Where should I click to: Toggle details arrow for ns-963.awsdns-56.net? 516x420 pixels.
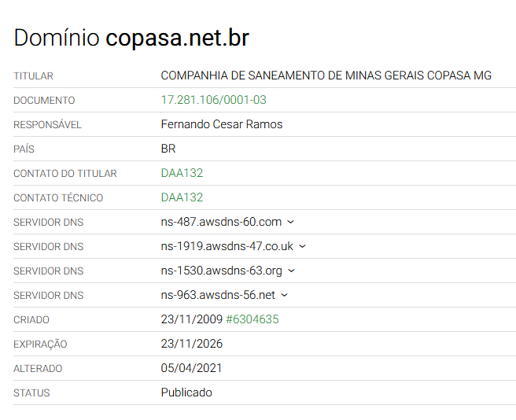coord(284,296)
